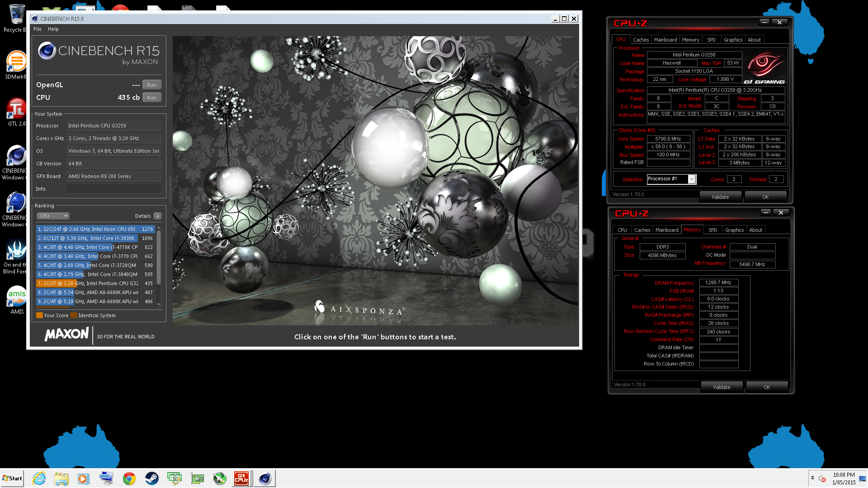Open the CPU ranking type dropdown
868x488 pixels.
(53, 216)
